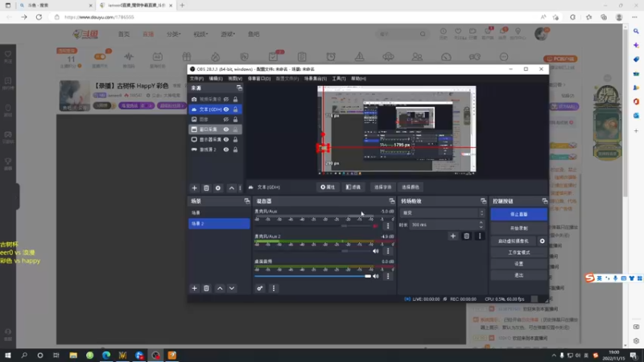This screenshot has width=644, height=362.
Task: Undock the Controls panel via float icon
Action: click(545, 201)
